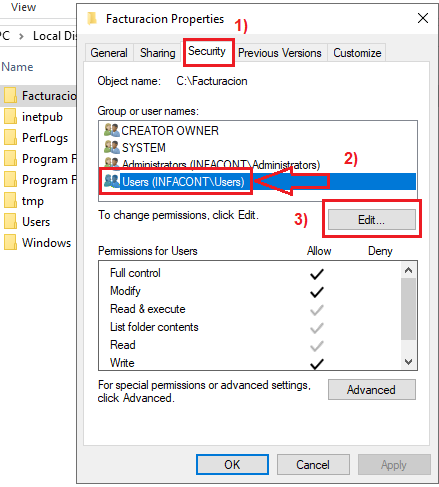Click the folder icon in Properties title bar
The width and height of the screenshot is (439, 487).
(x=92, y=19)
